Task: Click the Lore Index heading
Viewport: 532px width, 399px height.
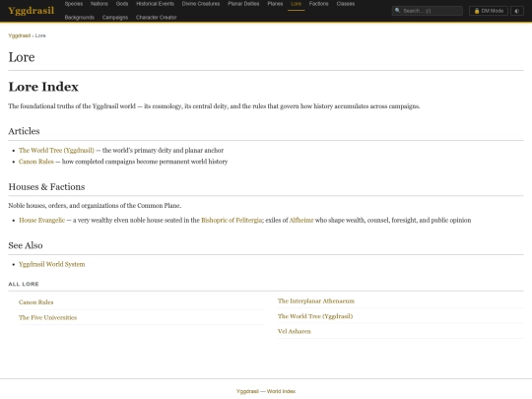Action: coord(43,87)
